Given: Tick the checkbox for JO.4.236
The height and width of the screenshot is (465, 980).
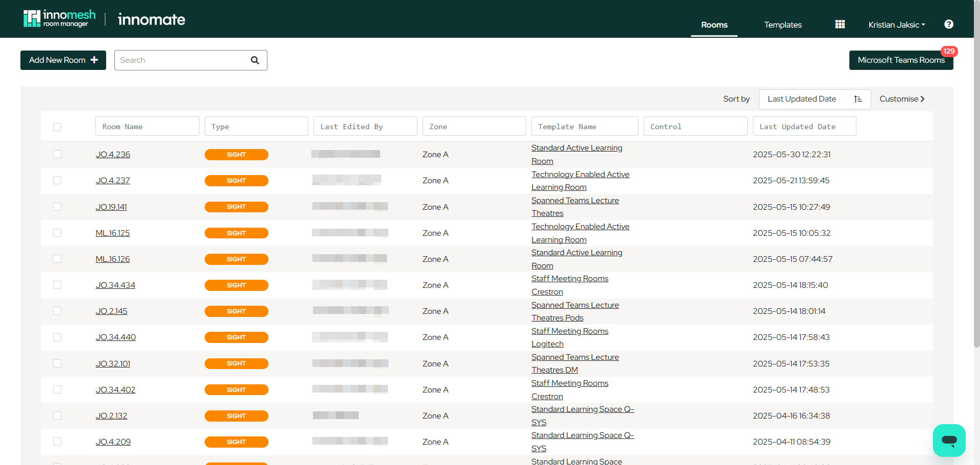Looking at the screenshot, I should (x=57, y=154).
